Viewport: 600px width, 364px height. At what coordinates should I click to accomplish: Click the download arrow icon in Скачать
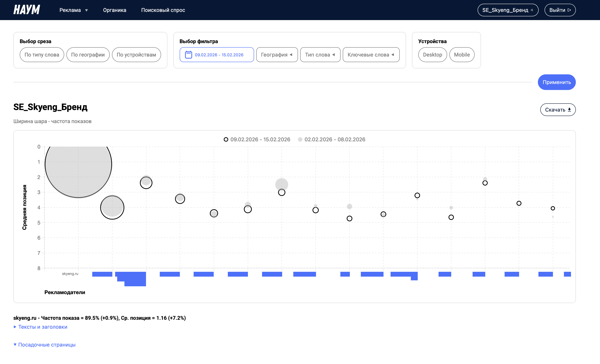tap(569, 110)
